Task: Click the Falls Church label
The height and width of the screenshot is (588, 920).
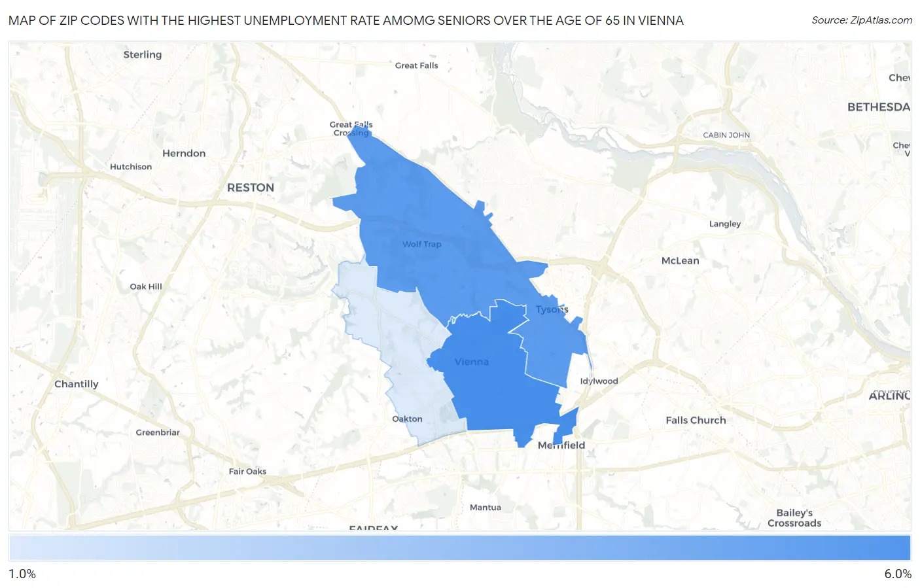Action: 696,420
